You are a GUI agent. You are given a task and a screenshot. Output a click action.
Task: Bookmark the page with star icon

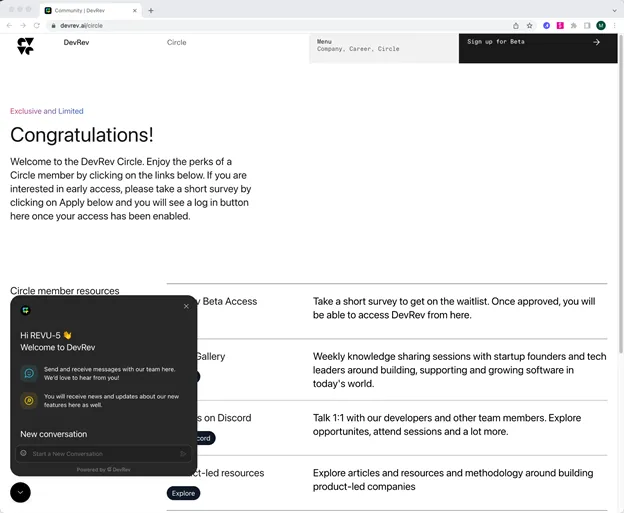click(x=529, y=25)
